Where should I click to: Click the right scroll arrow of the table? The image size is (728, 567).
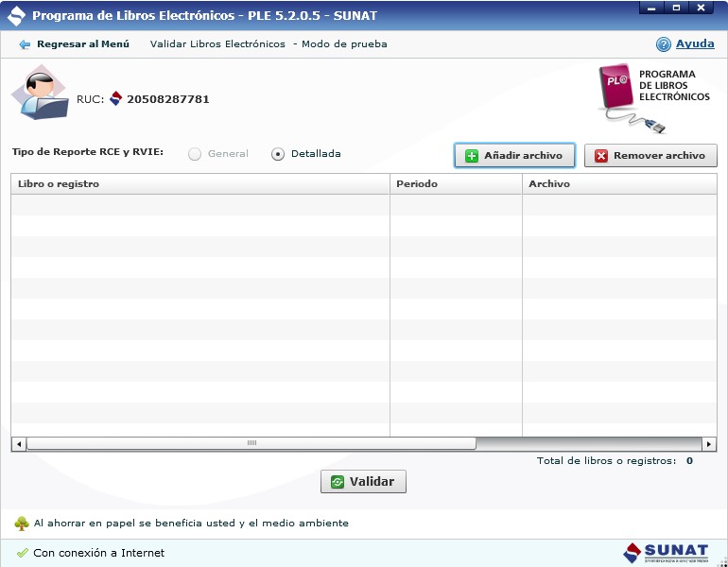click(x=709, y=443)
